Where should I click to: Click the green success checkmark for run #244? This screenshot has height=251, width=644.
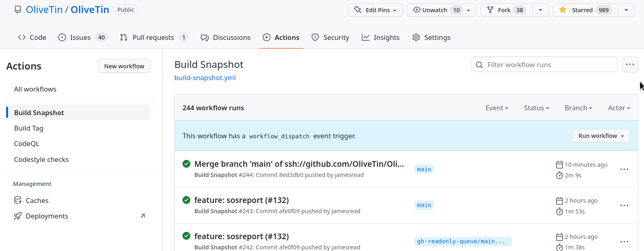coord(186,164)
